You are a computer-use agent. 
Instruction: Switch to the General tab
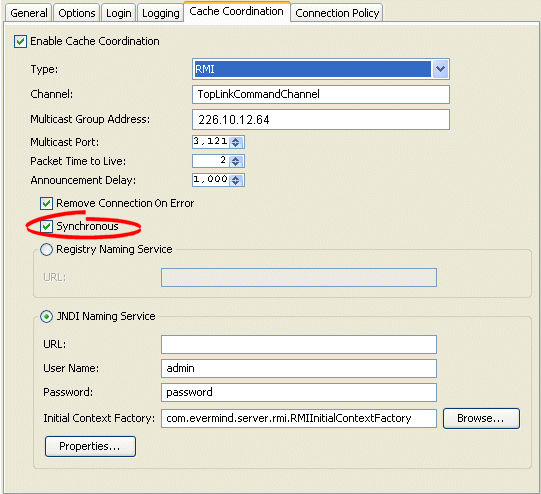point(29,13)
